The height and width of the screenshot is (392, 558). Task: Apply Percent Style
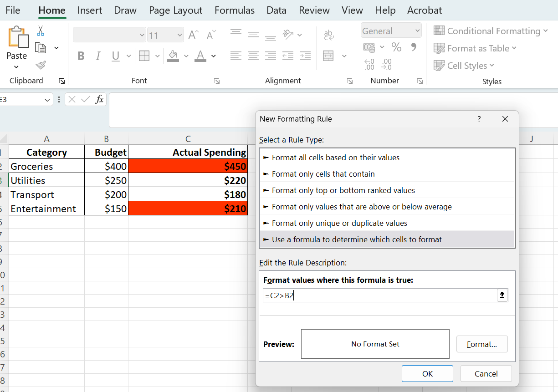[x=397, y=47]
